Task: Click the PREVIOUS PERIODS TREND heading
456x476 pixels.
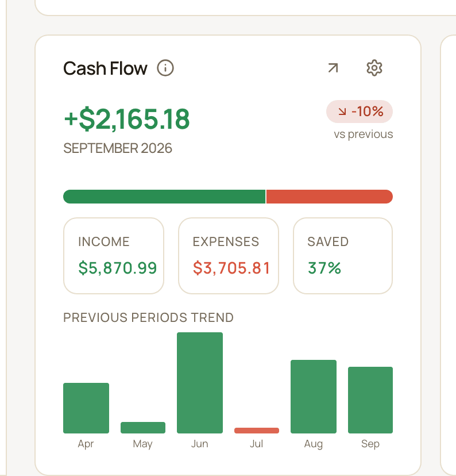Action: [149, 317]
